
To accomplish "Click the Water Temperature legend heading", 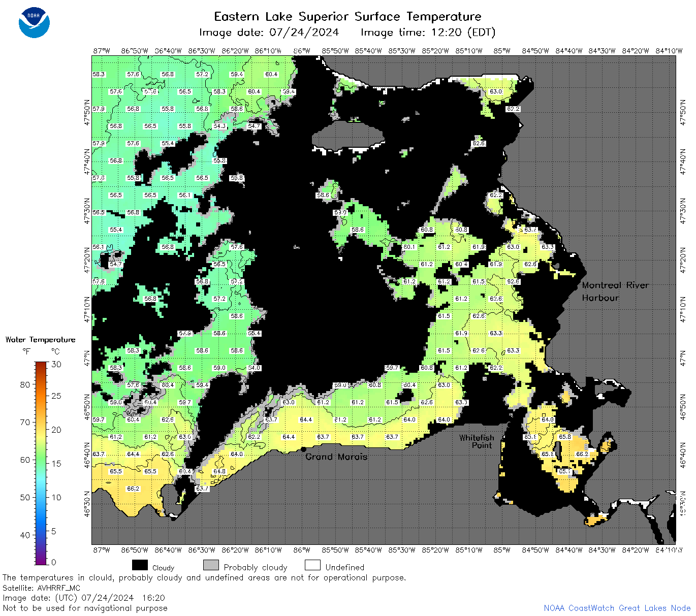I will [40, 340].
